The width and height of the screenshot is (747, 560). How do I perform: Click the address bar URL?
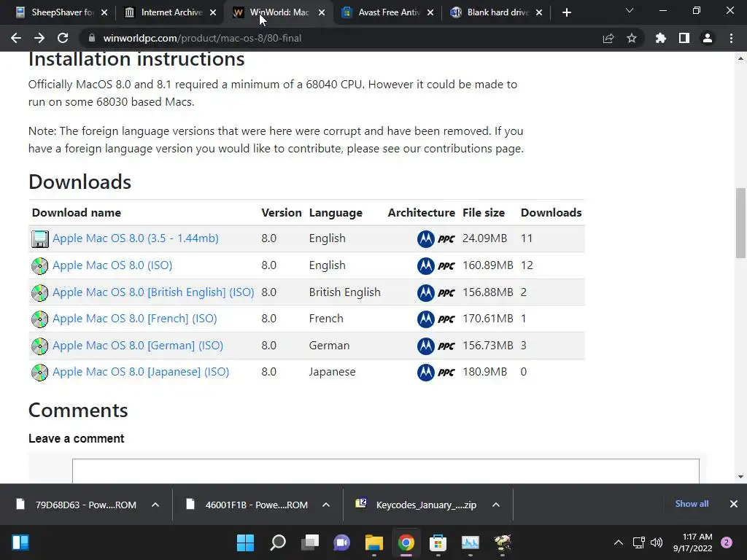tap(202, 38)
